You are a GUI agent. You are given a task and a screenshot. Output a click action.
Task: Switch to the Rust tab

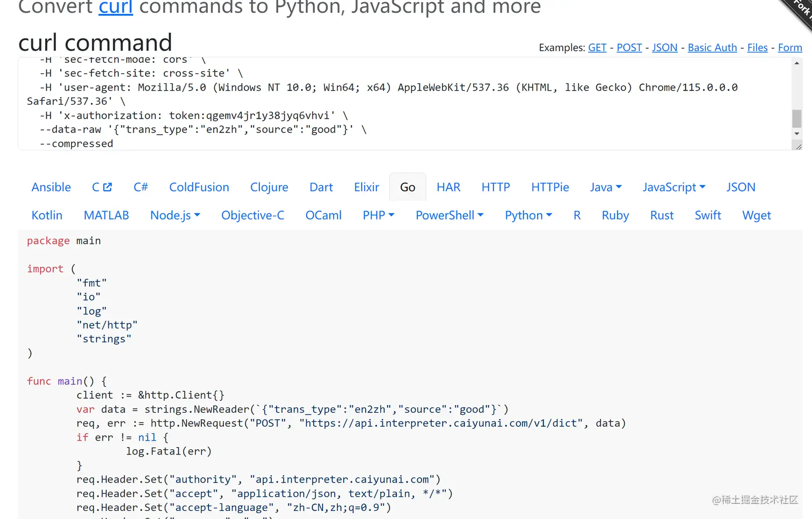coord(662,215)
